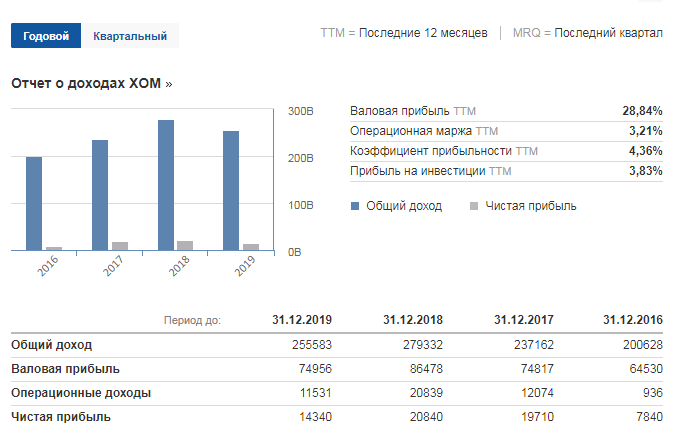Click the Операционные доходы row label
The height and width of the screenshot is (434, 674).
(x=81, y=393)
